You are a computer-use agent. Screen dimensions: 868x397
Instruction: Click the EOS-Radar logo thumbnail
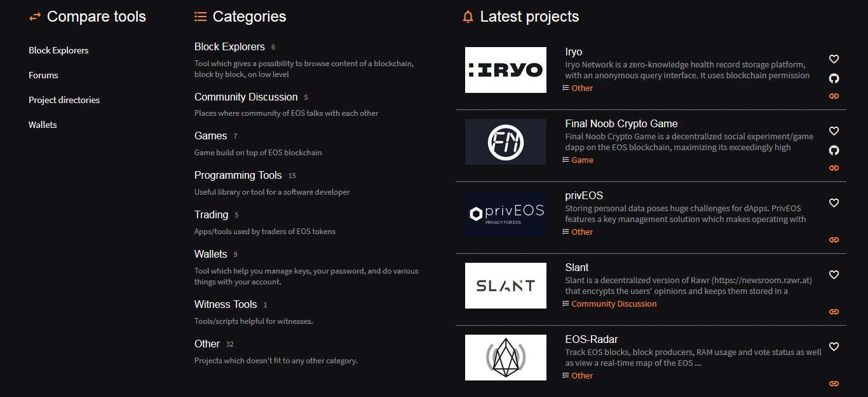506,358
